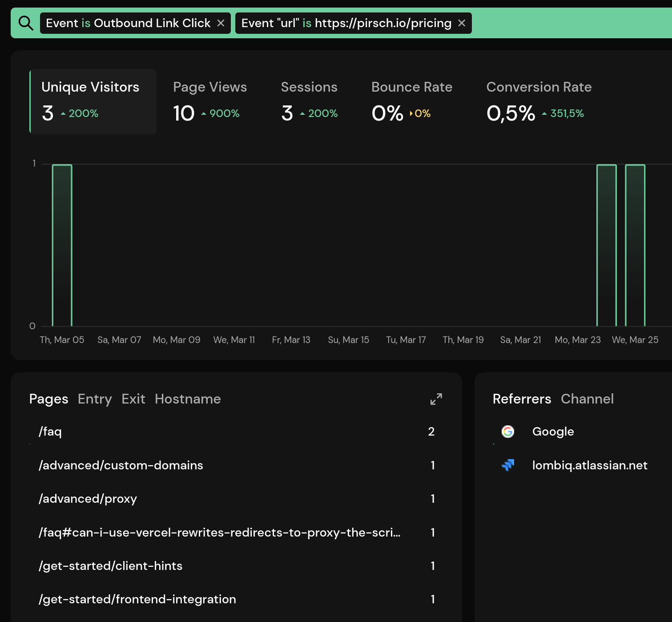Expand the Pages panel to fullscreen
This screenshot has height=622, width=672.
(x=436, y=399)
